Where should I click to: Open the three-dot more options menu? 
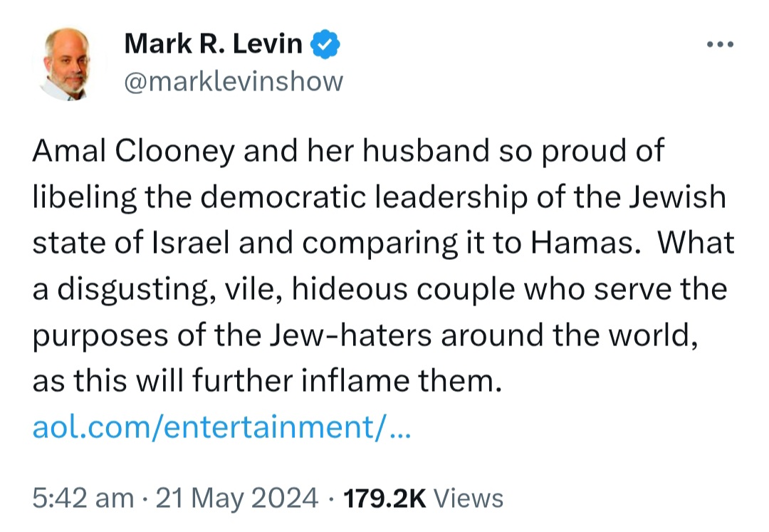720,44
